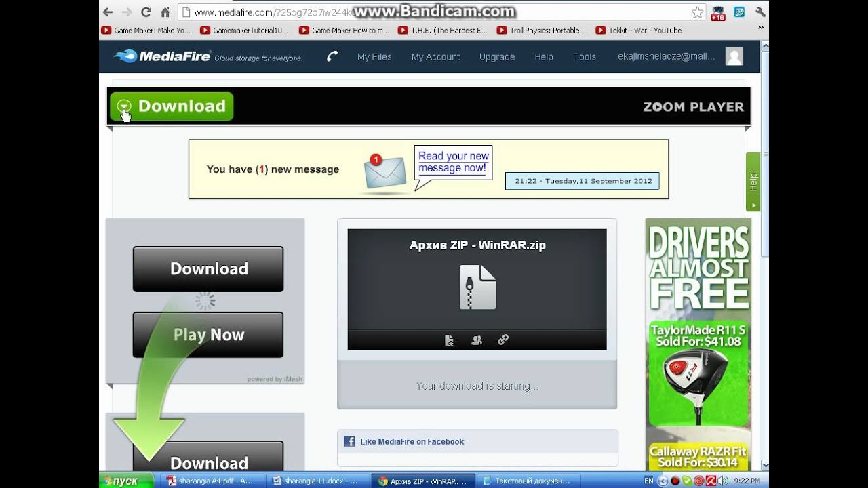This screenshot has width=868, height=488.
Task: Click the page's vertical scrollbar
Action: pyautogui.click(x=765, y=256)
